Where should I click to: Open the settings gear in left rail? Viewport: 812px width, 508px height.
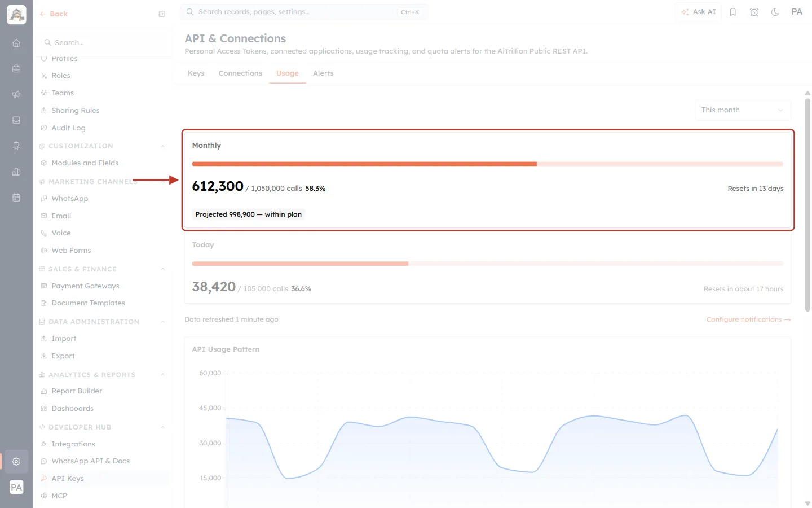[x=16, y=461]
